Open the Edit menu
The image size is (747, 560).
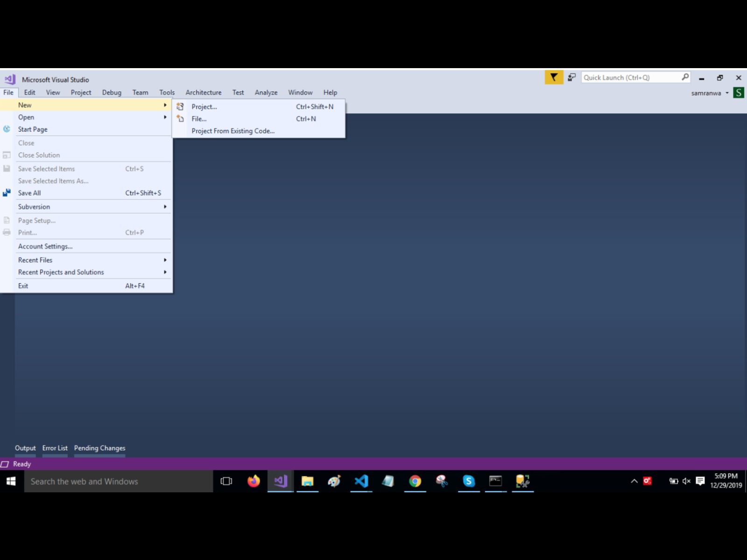click(x=29, y=92)
